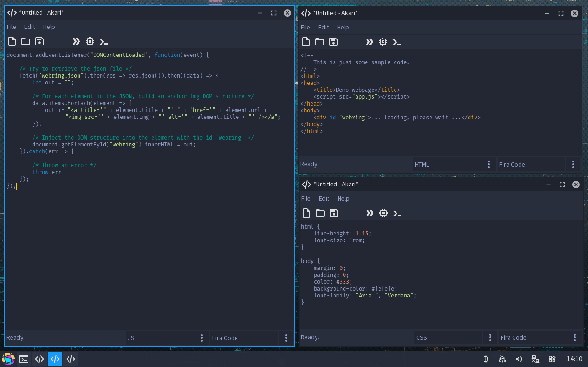Image resolution: width=588 pixels, height=367 pixels.
Task: Click terminal prompt icon in HTML editor toolbar
Action: tap(397, 42)
